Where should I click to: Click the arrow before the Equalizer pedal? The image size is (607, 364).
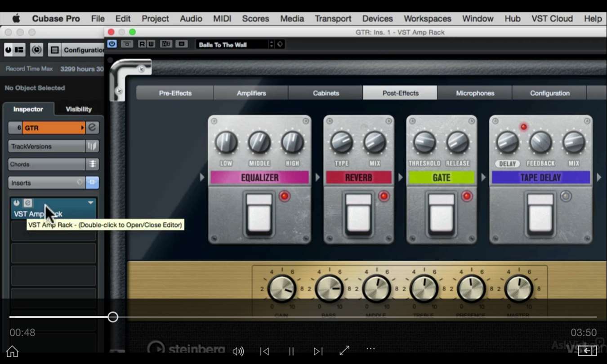pyautogui.click(x=202, y=178)
